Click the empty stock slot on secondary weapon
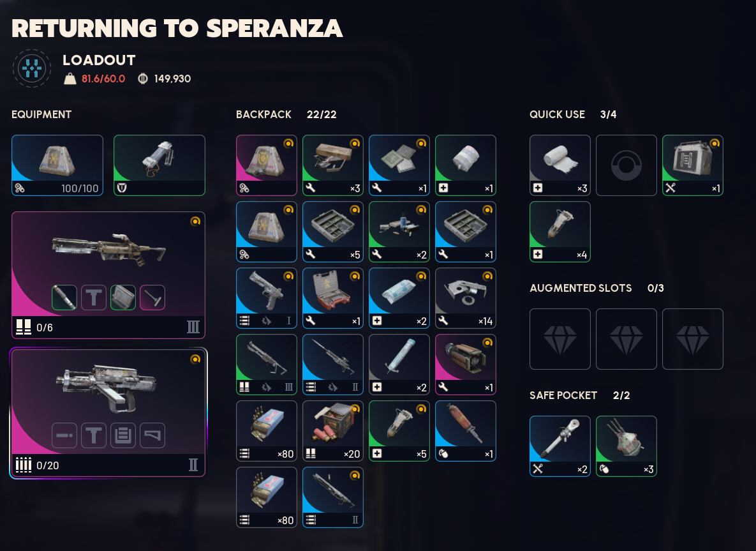Image resolution: width=756 pixels, height=551 pixels. click(152, 435)
